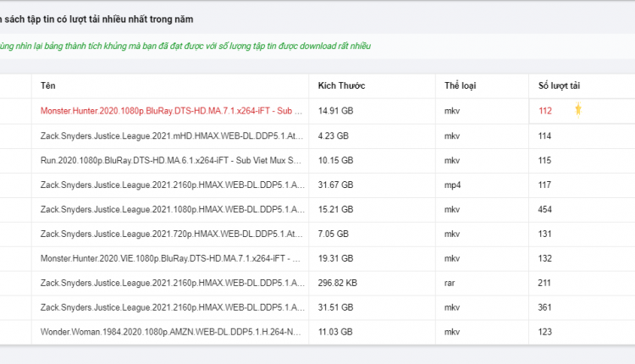This screenshot has width=635, height=364.
Task: Click the green 'nhìn lại bảng thành tích khủng' description
Action: click(71, 47)
